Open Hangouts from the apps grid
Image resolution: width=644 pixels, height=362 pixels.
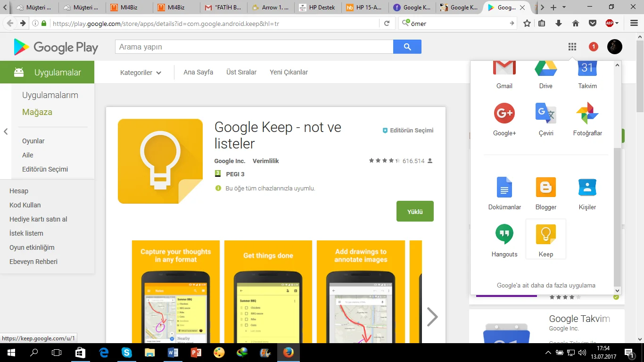504,239
